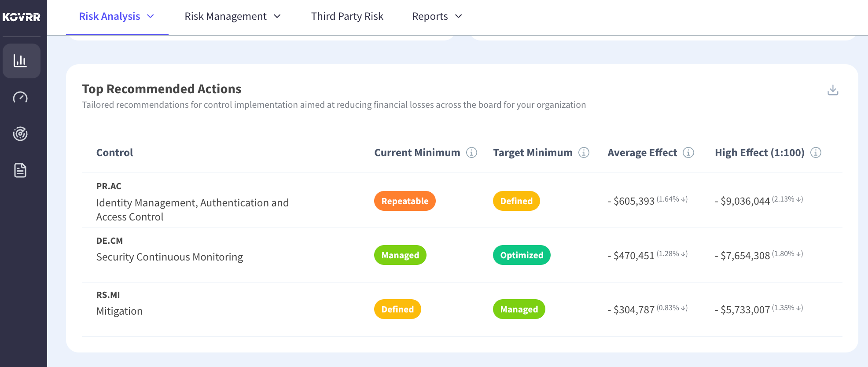
Task: Expand the Risk Analysis dropdown
Action: (117, 16)
